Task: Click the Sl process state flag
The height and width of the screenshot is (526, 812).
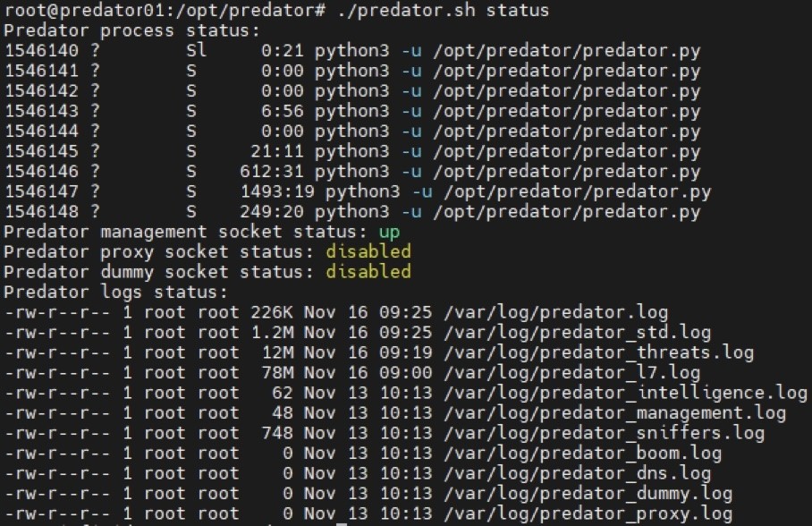Action: click(196, 51)
